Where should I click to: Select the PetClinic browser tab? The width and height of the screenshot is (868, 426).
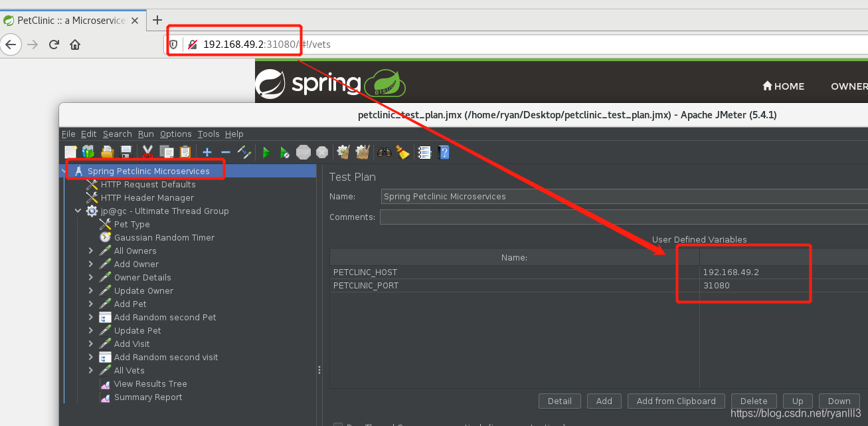(x=72, y=20)
